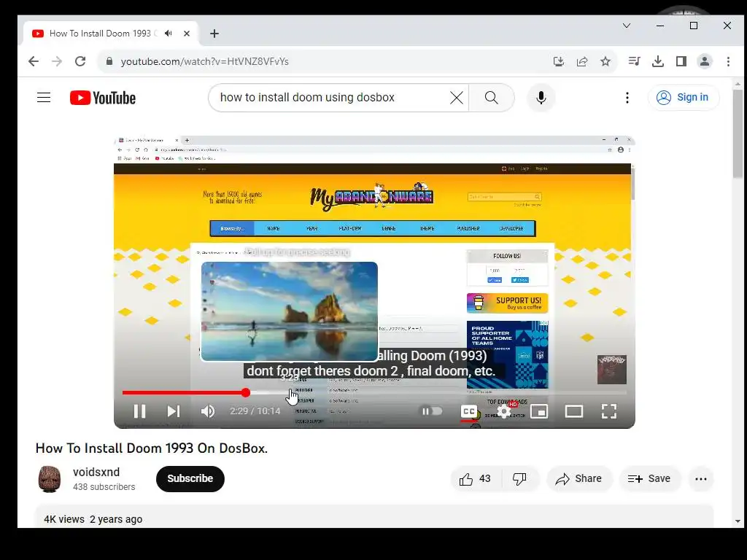Open video settings gear icon
This screenshot has width=747, height=560.
[x=504, y=411]
